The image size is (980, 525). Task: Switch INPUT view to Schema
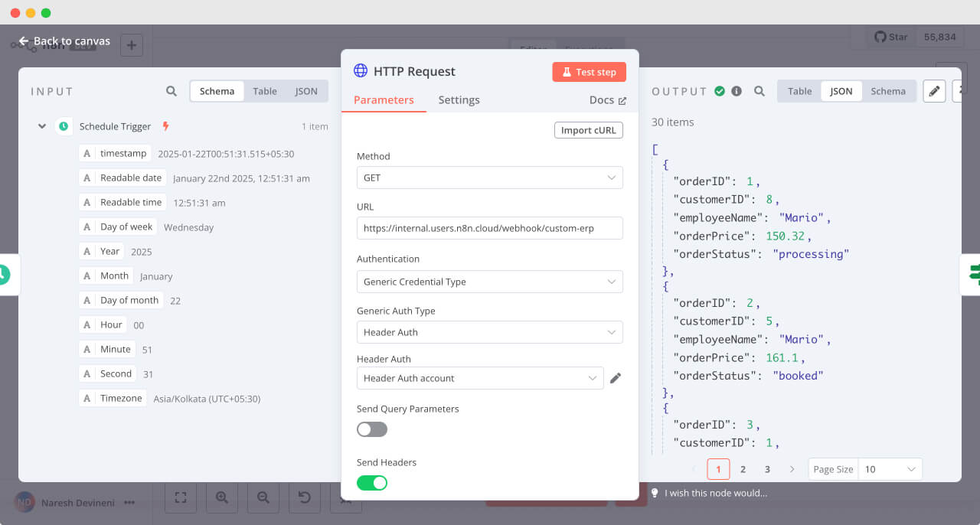click(217, 91)
